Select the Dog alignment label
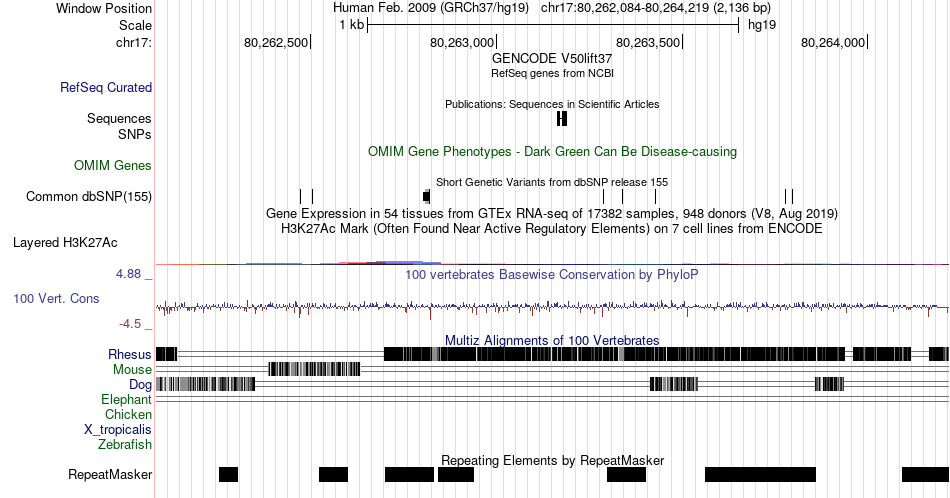Screen dimensions: 950x498 click(140, 384)
